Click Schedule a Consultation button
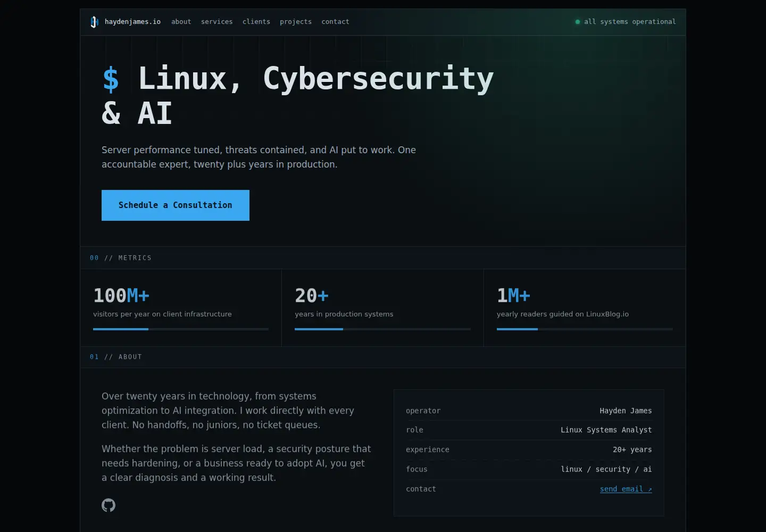The width and height of the screenshot is (766, 532). click(x=176, y=205)
